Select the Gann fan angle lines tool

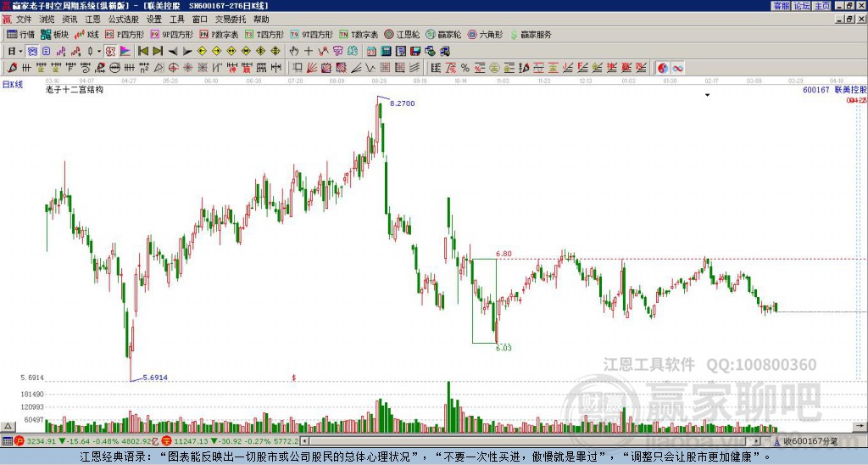point(312,68)
